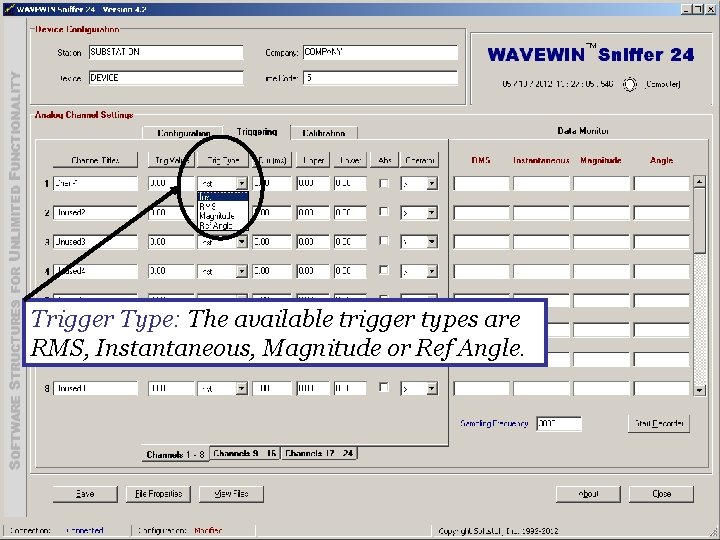Click the Trig Value column header button
The width and height of the screenshot is (720, 540).
click(169, 160)
